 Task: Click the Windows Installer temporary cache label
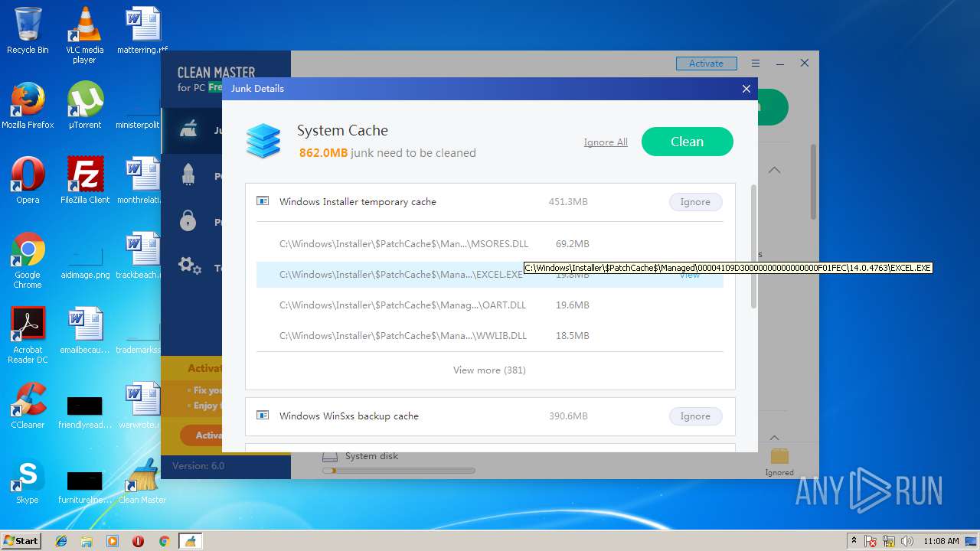[x=358, y=202]
